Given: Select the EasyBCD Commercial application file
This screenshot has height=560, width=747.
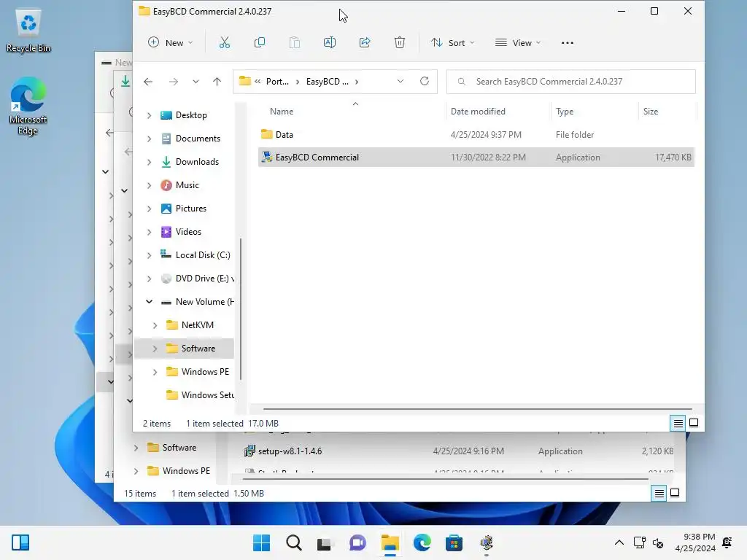Looking at the screenshot, I should tap(476, 157).
